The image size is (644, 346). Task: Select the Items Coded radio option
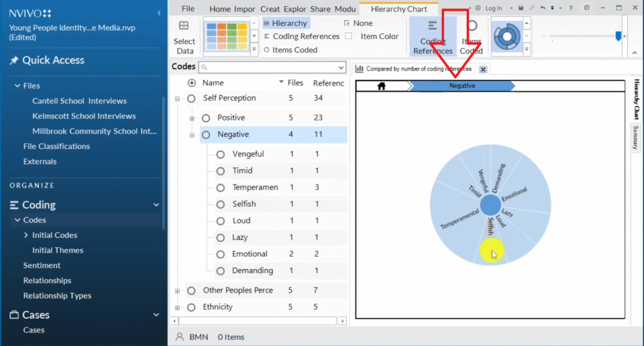(x=267, y=50)
